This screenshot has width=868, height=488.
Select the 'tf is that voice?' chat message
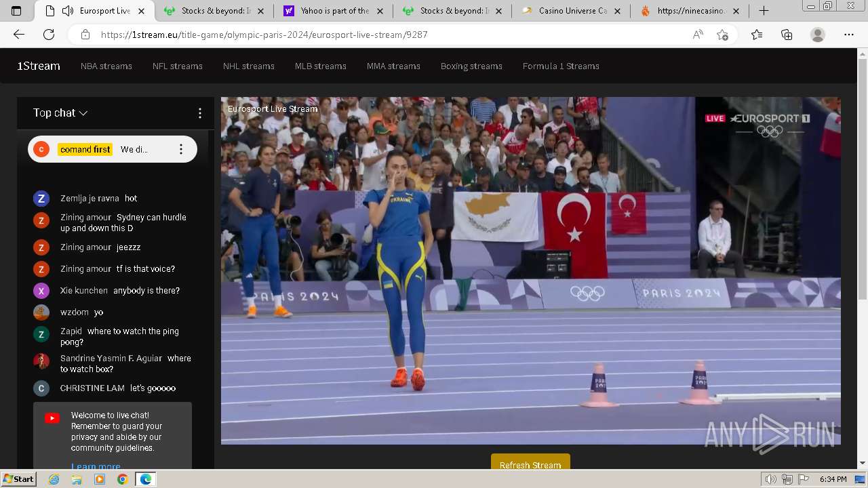click(146, 269)
